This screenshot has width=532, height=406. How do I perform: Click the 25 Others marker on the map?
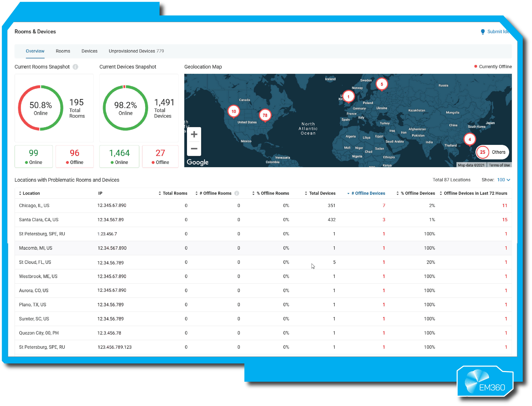[x=482, y=152]
